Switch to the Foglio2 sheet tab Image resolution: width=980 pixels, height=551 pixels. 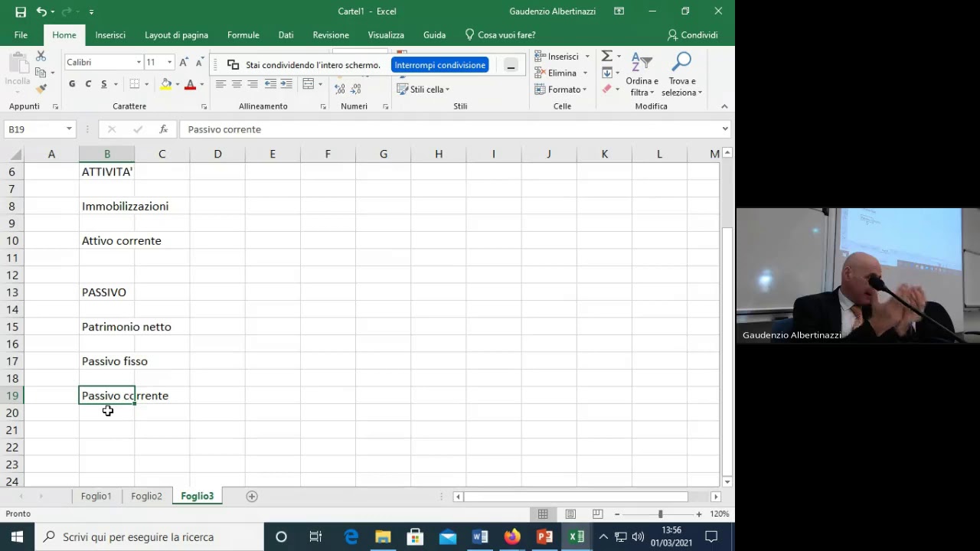[x=146, y=496]
